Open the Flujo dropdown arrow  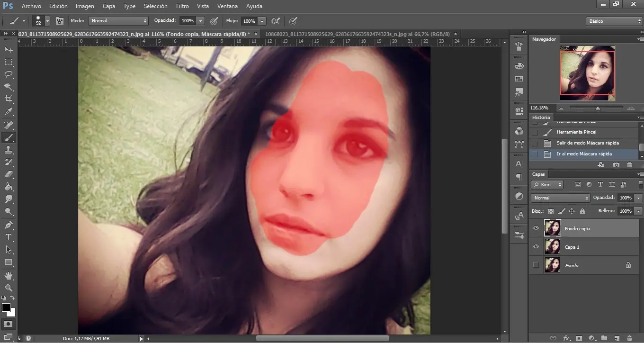coord(262,21)
